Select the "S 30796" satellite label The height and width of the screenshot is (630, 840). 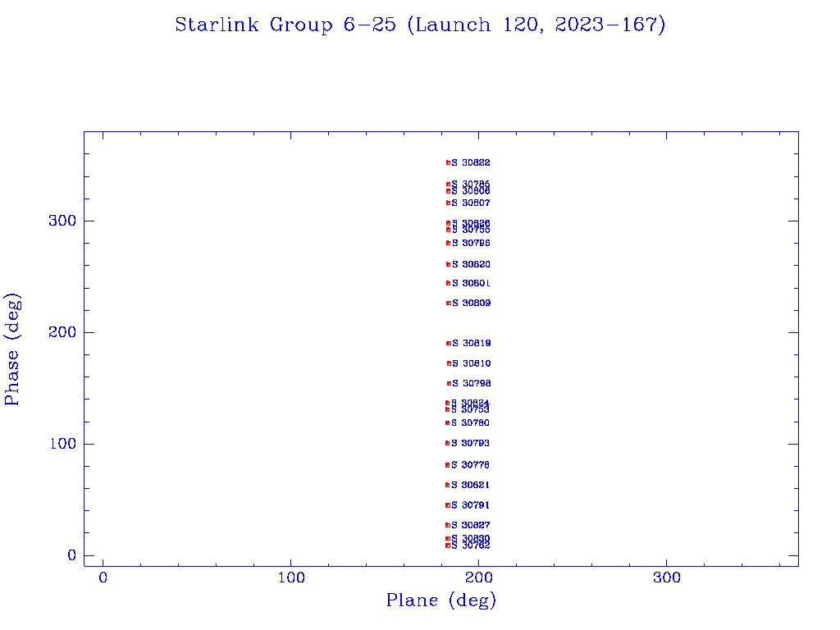[x=471, y=243]
